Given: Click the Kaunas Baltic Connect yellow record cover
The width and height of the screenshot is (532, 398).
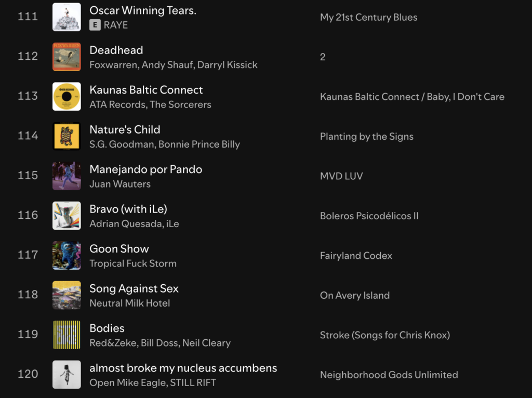Looking at the screenshot, I should click(x=66, y=97).
